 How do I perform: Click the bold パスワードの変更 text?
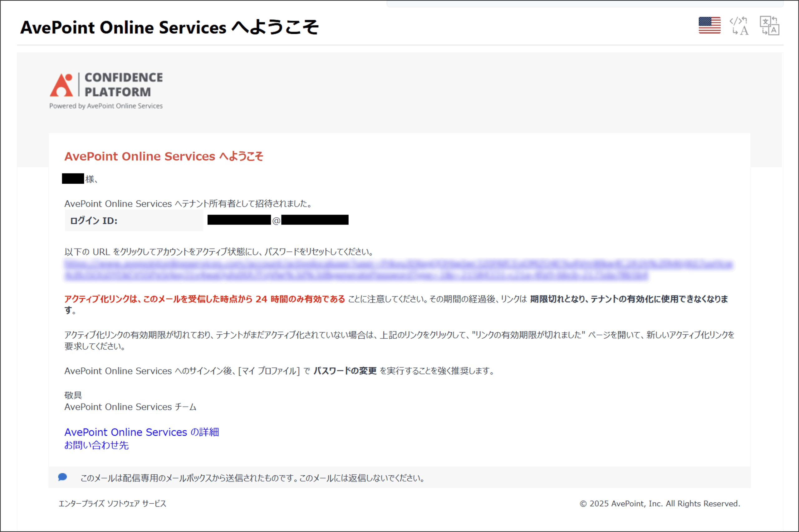point(345,371)
